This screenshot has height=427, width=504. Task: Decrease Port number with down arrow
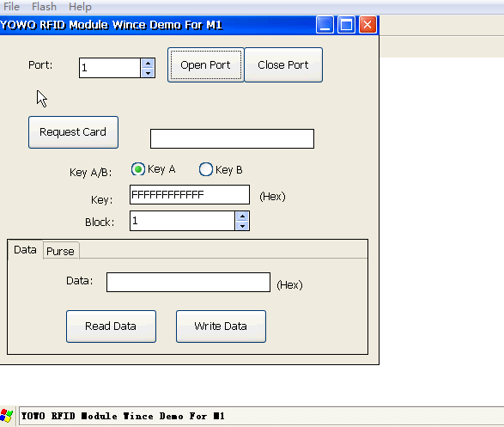148,73
